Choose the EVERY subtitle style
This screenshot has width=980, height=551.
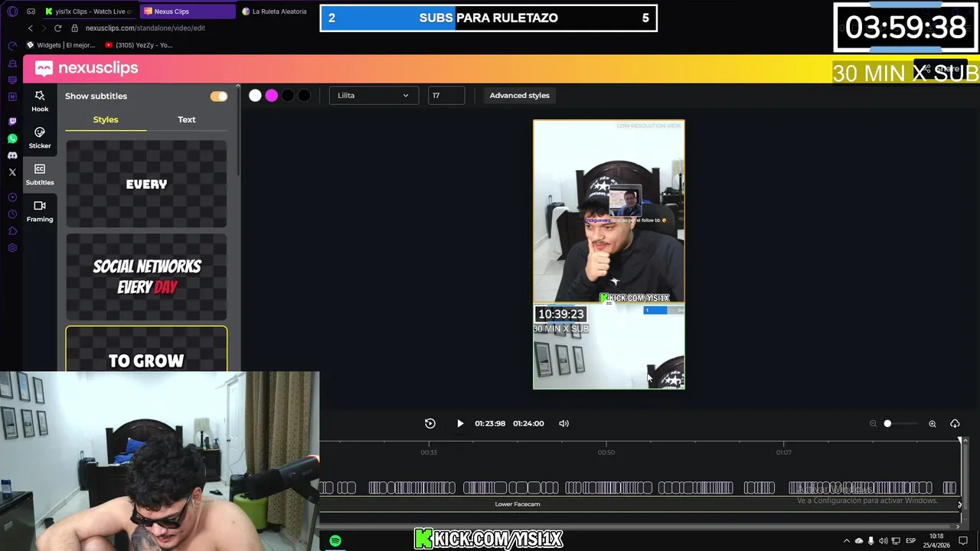pos(146,184)
